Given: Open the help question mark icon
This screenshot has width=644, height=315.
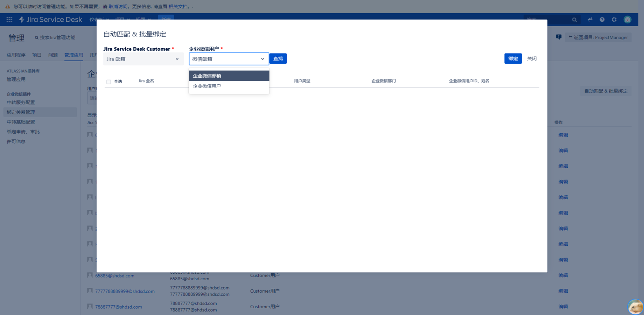Looking at the screenshot, I should pos(602,20).
